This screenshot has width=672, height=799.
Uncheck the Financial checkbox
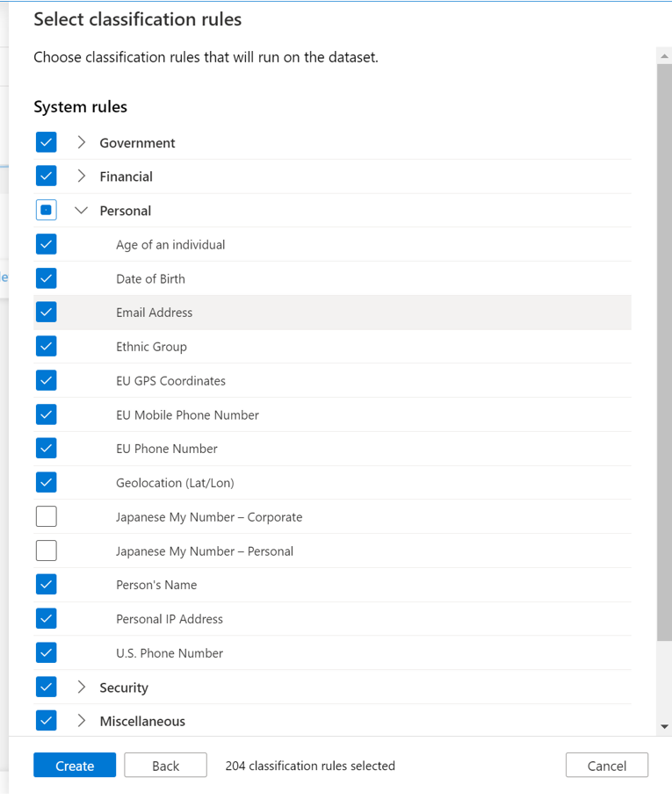pos(46,176)
